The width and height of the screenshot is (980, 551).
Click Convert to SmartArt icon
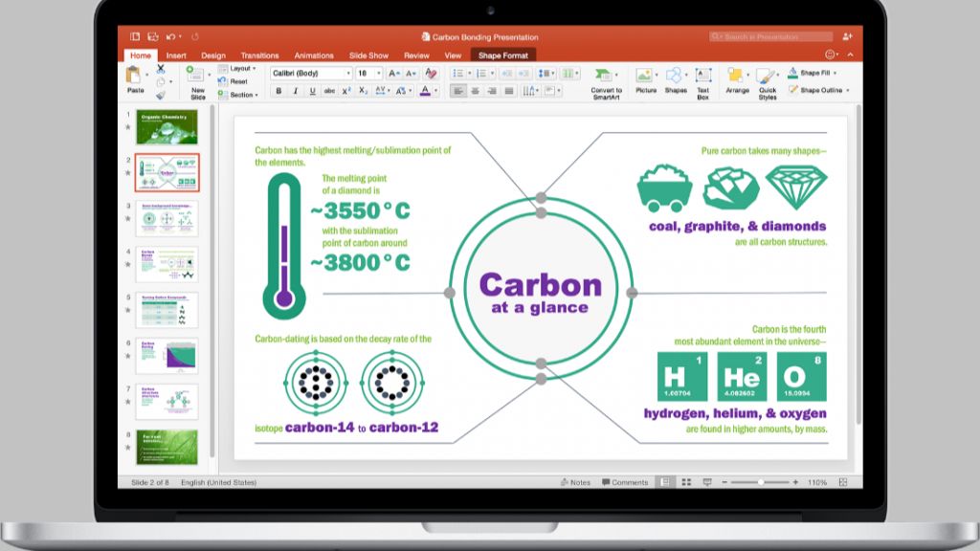(x=603, y=76)
